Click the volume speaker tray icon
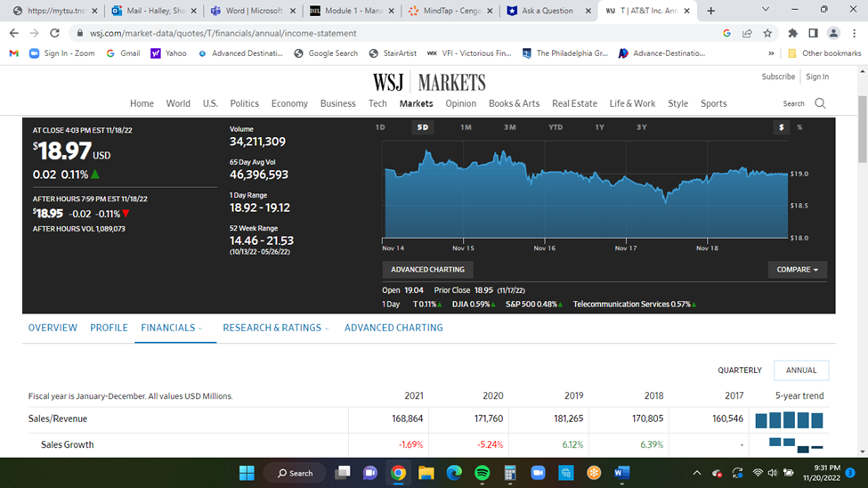Viewport: 868px width, 488px height. click(772, 473)
